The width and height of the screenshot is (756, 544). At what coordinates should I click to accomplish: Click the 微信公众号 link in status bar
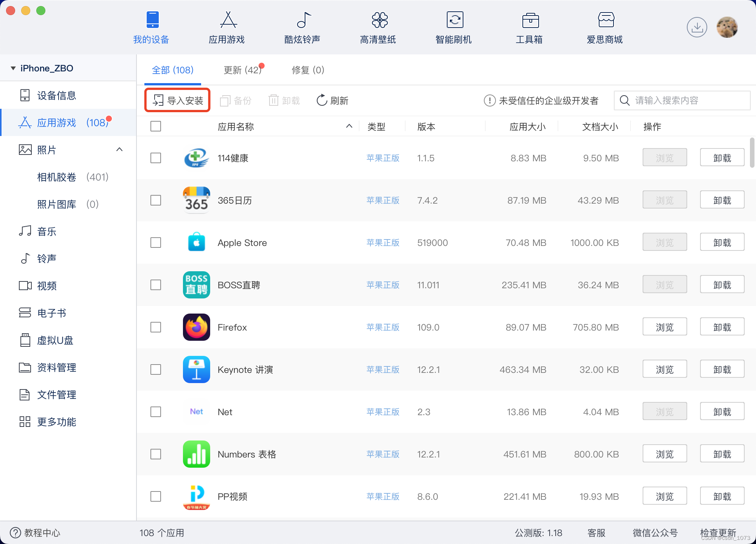(655, 533)
